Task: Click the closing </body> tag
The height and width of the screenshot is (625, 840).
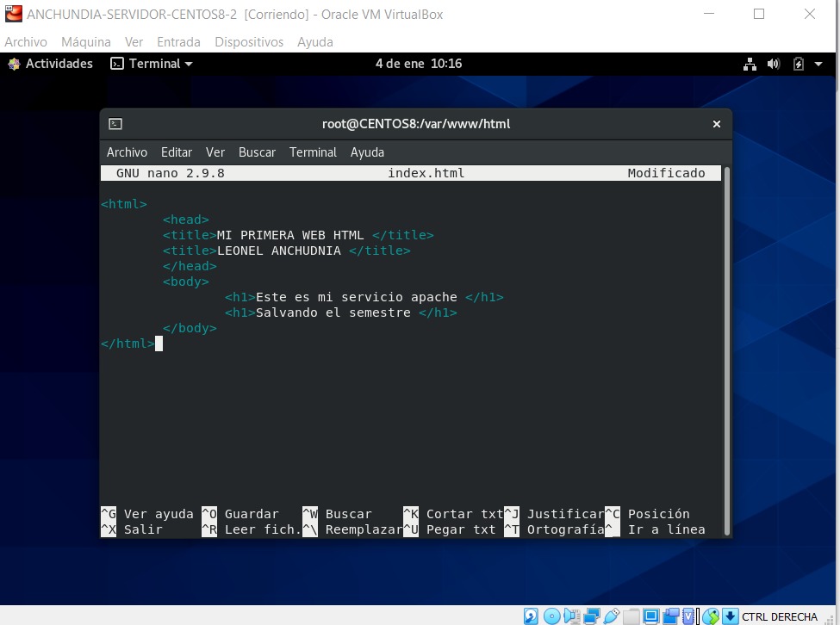Action: [190, 329]
